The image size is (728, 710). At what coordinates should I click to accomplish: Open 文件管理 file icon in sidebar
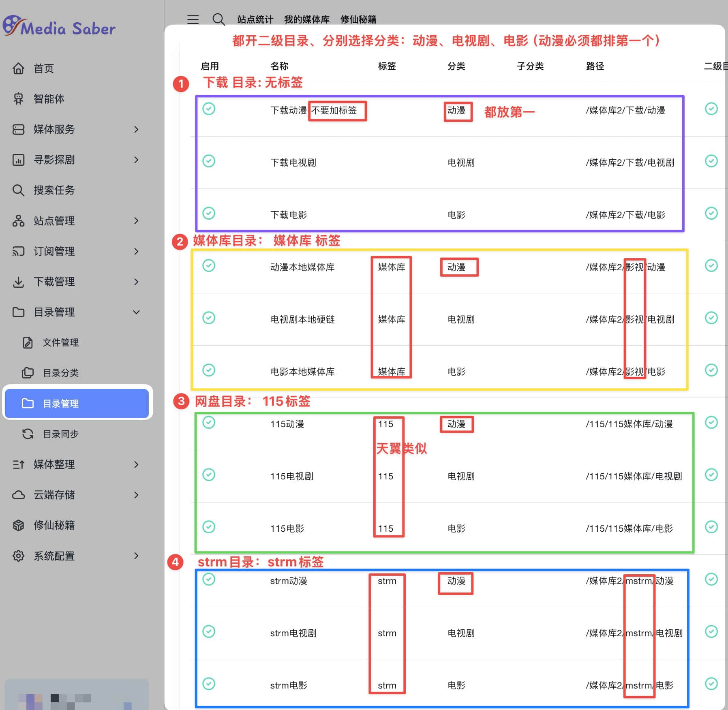point(28,342)
